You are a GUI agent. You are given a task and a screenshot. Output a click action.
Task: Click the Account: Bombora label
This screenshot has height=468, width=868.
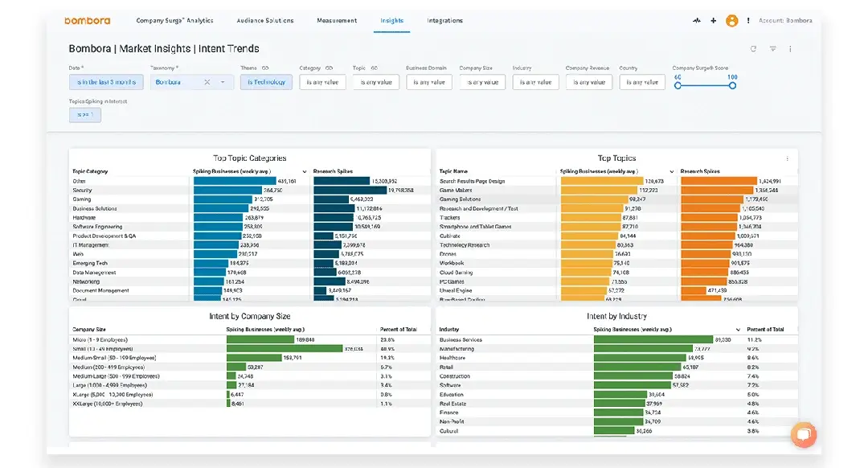(785, 20)
